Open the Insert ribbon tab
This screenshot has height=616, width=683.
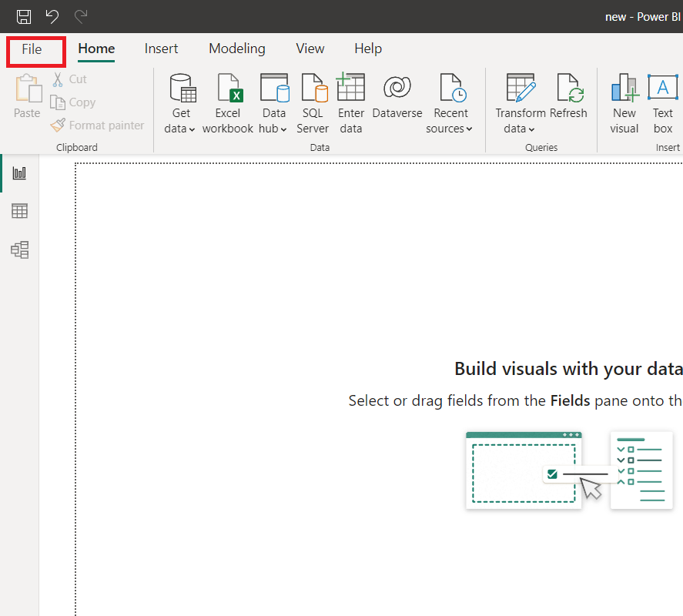coord(161,49)
